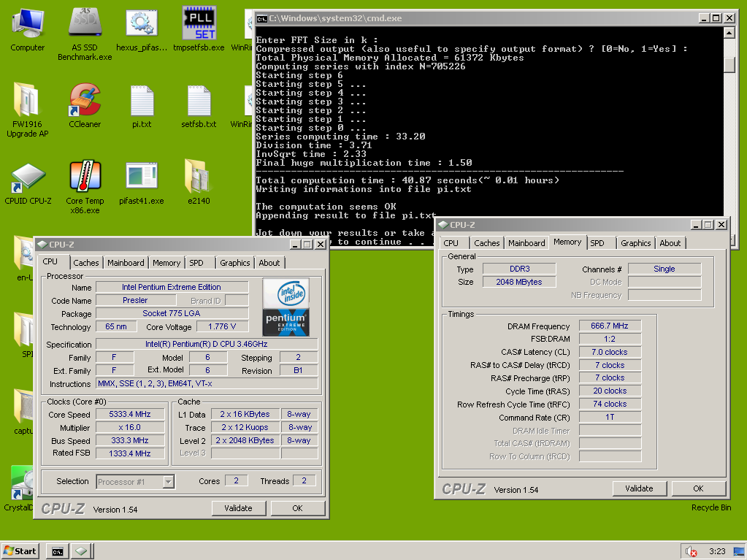Select Mainboard tab in right CPU-Z window
The height and width of the screenshot is (560, 747).
pyautogui.click(x=526, y=243)
